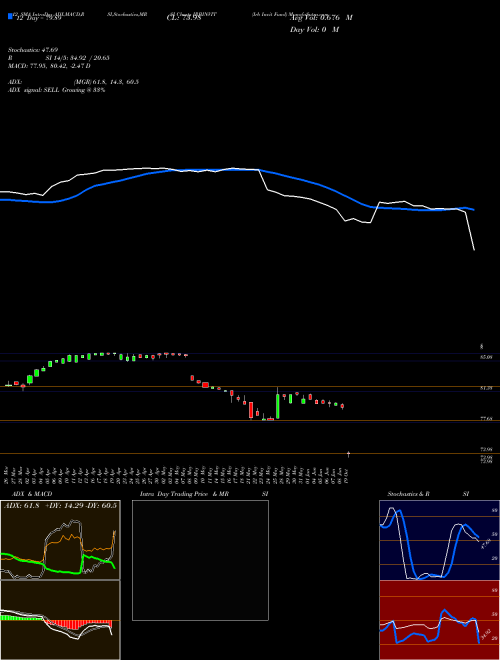Click the 77.68 price axis label

coord(486,418)
